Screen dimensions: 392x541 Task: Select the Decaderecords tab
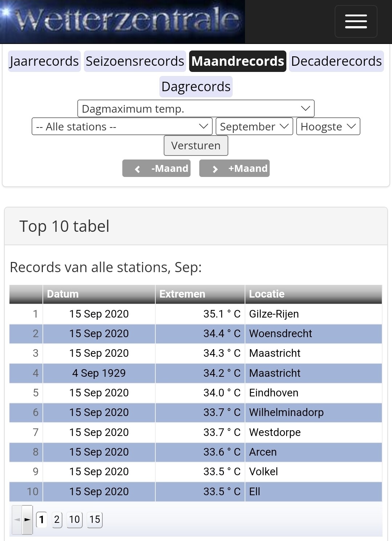click(x=336, y=61)
